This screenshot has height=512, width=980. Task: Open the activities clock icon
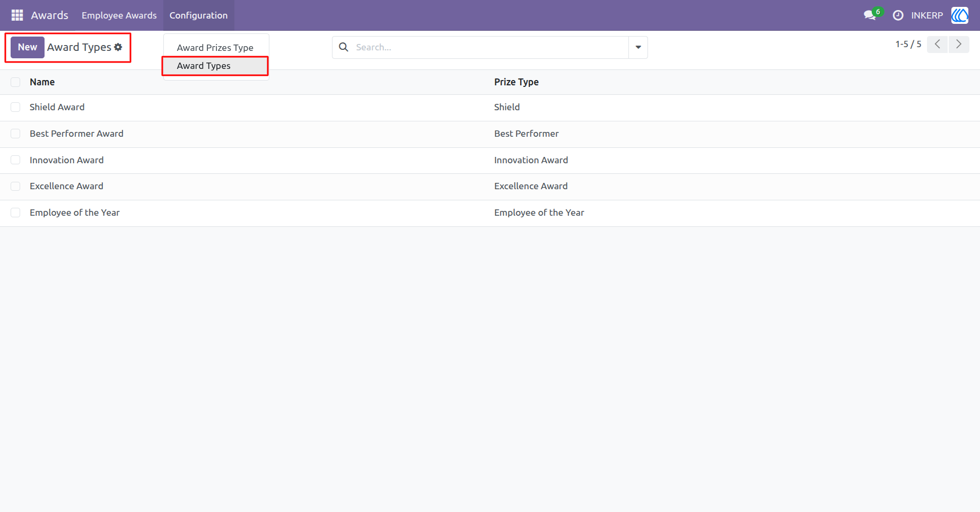(x=898, y=15)
